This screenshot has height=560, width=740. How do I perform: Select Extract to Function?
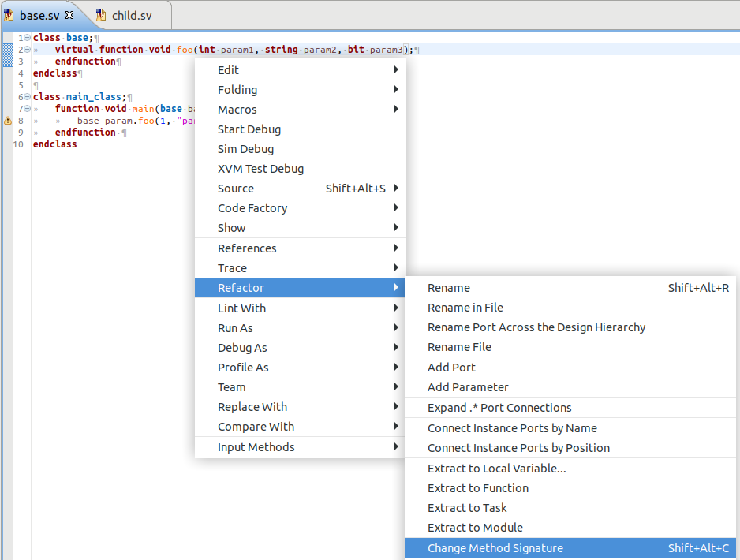[x=477, y=488]
